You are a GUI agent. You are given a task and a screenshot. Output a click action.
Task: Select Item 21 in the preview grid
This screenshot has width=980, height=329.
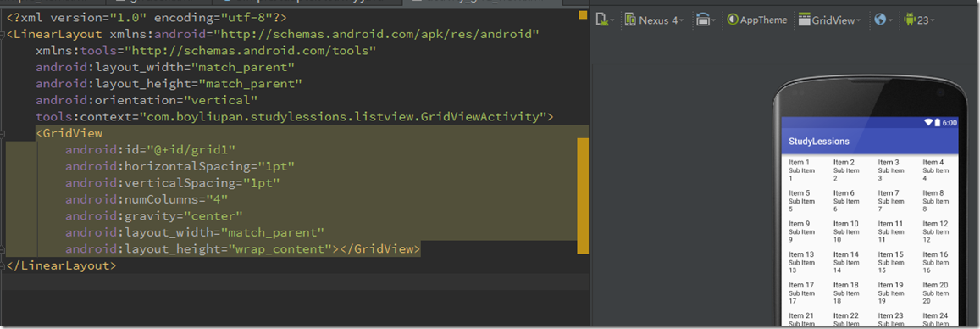(802, 319)
